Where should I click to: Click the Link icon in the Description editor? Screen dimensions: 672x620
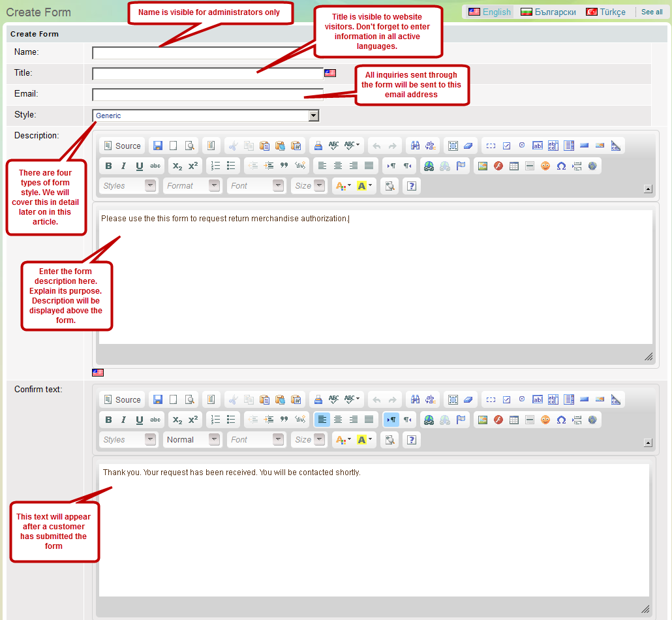tap(429, 166)
